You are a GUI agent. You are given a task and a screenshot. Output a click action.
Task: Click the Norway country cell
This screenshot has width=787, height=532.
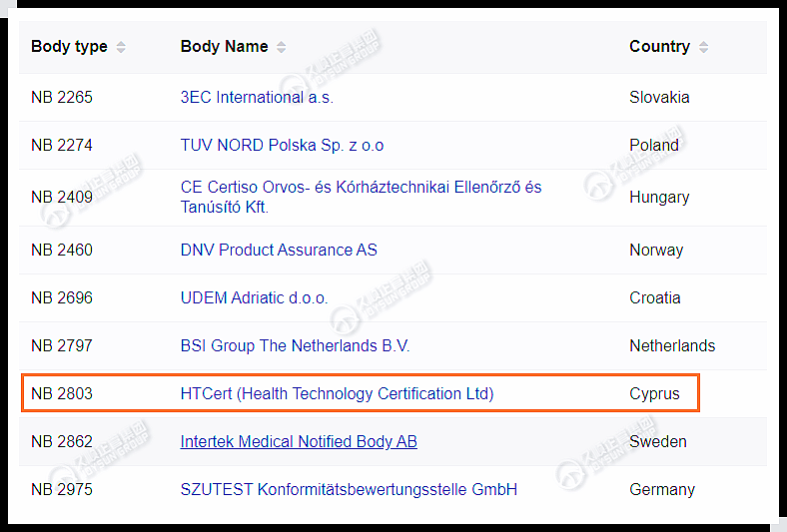(x=656, y=250)
